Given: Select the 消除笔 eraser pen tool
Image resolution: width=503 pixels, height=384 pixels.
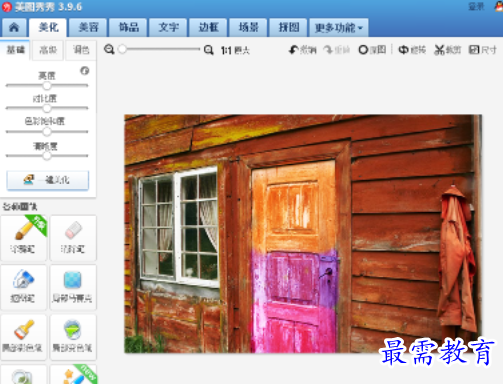Looking at the screenshot, I should point(73,238).
